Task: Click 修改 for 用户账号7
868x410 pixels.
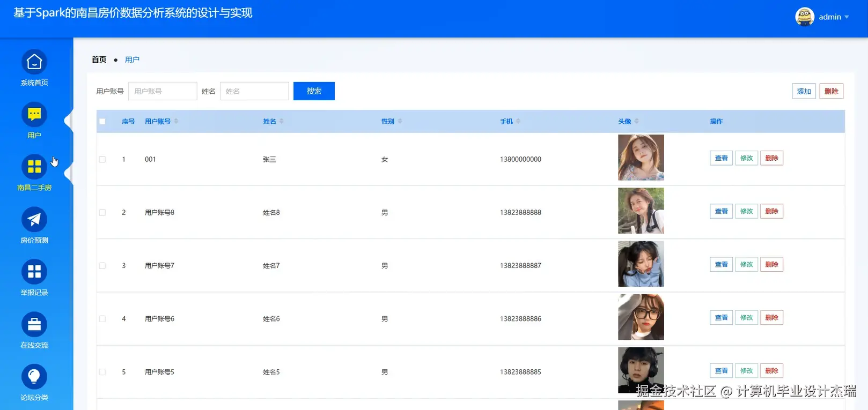Action: click(x=746, y=264)
